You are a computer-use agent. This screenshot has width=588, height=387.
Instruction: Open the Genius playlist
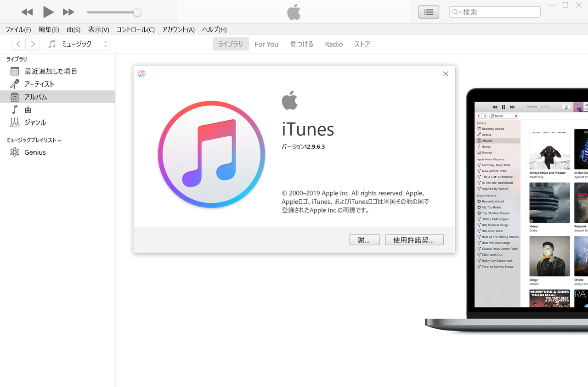pos(34,152)
